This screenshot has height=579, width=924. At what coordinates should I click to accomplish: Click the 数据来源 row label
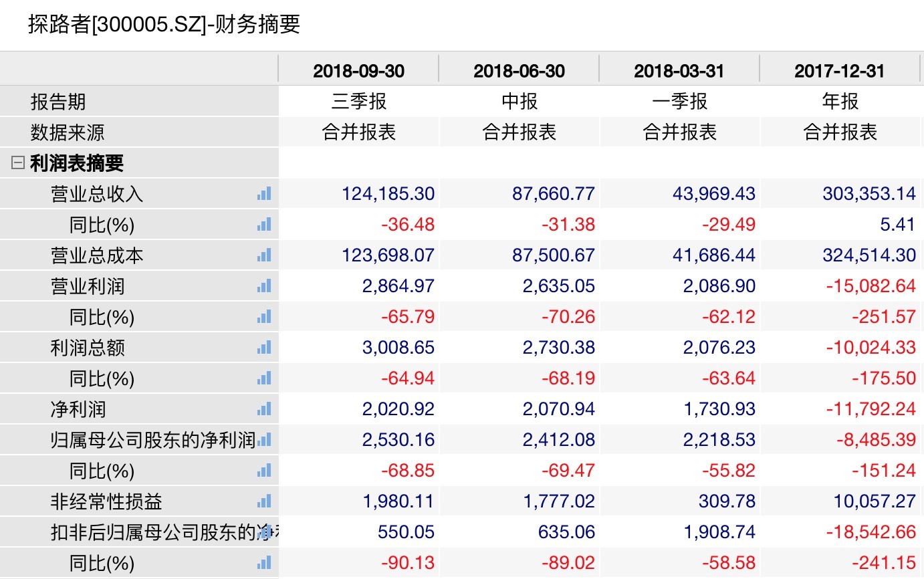[68, 132]
